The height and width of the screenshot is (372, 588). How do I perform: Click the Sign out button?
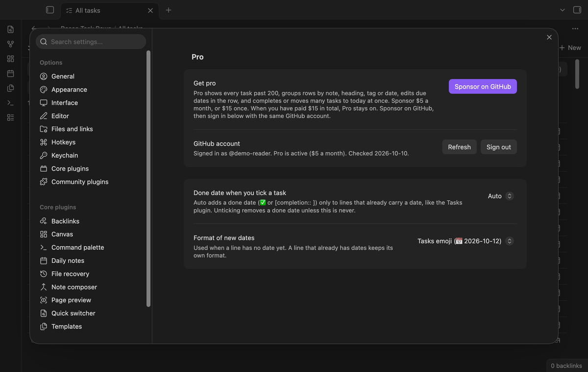[499, 147]
